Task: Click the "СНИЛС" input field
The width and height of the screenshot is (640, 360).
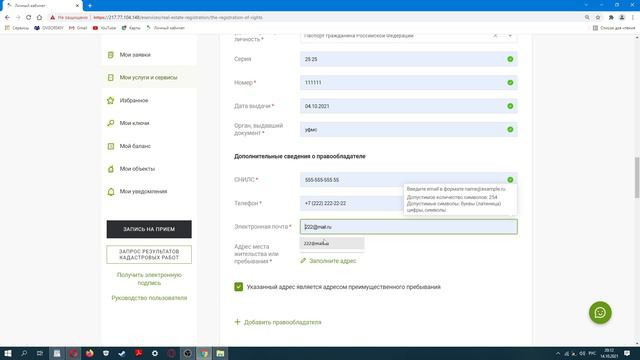Action: [409, 180]
